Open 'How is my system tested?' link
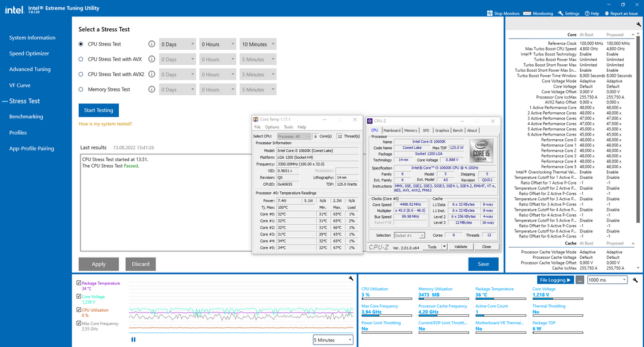644x347 pixels. click(x=105, y=124)
